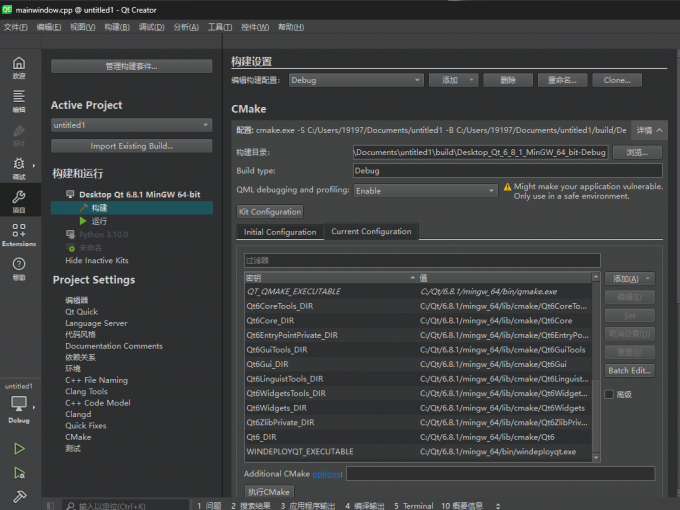
Task: Select the 运行 (Run) tree item
Action: [x=99, y=221]
